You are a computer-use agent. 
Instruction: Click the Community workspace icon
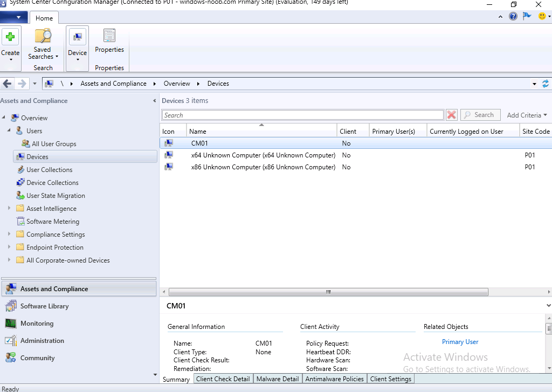point(11,358)
